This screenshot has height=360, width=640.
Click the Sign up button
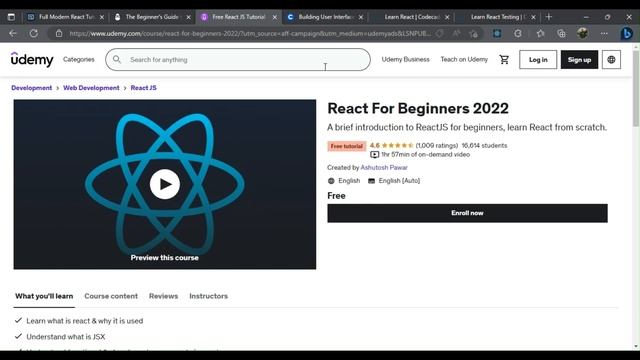coord(579,60)
